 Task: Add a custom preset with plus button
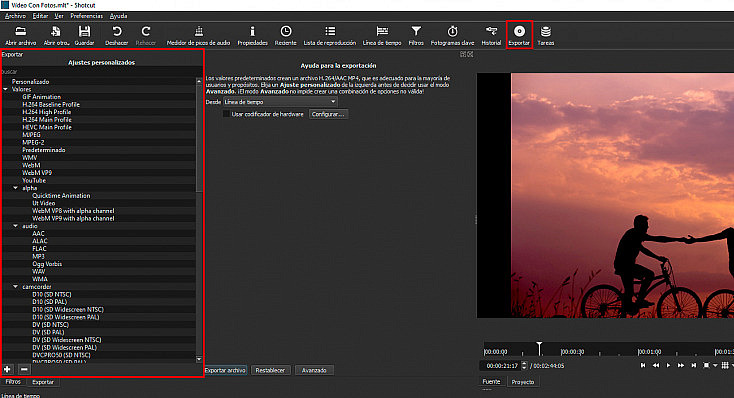(x=7, y=369)
